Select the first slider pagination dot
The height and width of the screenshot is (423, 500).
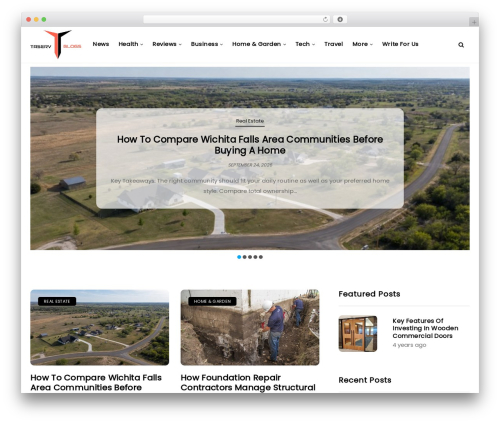click(x=239, y=257)
